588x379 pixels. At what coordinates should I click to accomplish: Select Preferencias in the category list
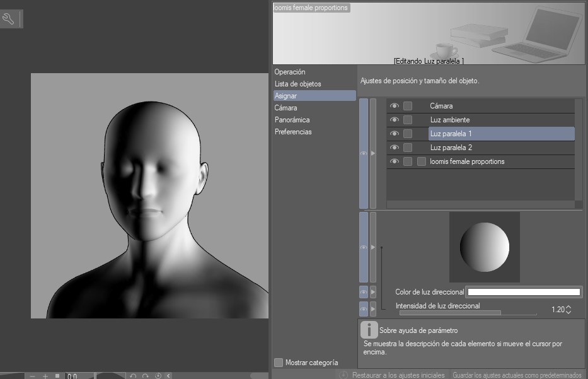click(293, 132)
